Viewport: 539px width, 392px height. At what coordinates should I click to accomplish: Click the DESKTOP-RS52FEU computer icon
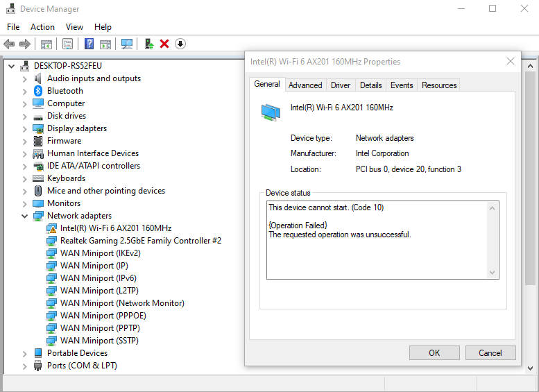pyautogui.click(x=25, y=66)
